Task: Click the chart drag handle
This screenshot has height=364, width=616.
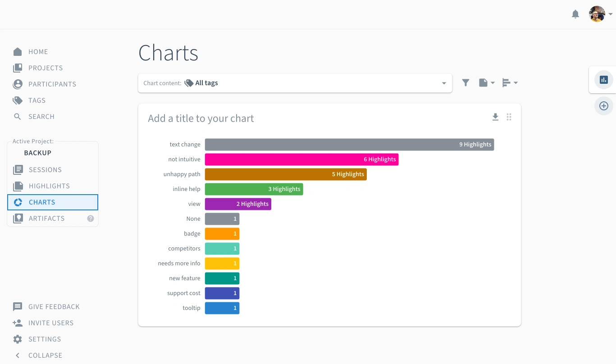Action: pyautogui.click(x=509, y=117)
